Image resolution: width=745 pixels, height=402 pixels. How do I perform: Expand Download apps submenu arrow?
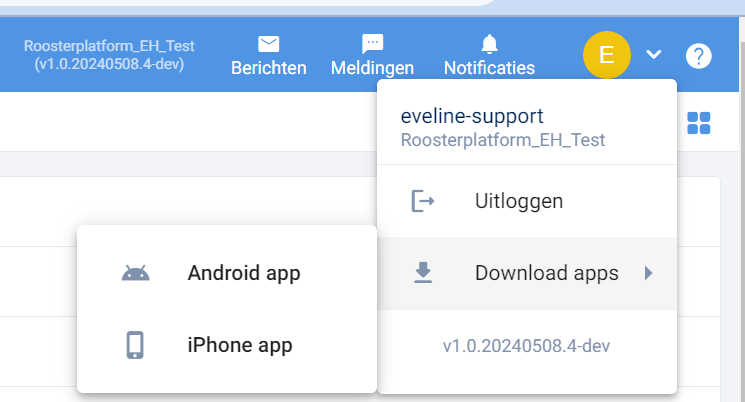tap(649, 273)
